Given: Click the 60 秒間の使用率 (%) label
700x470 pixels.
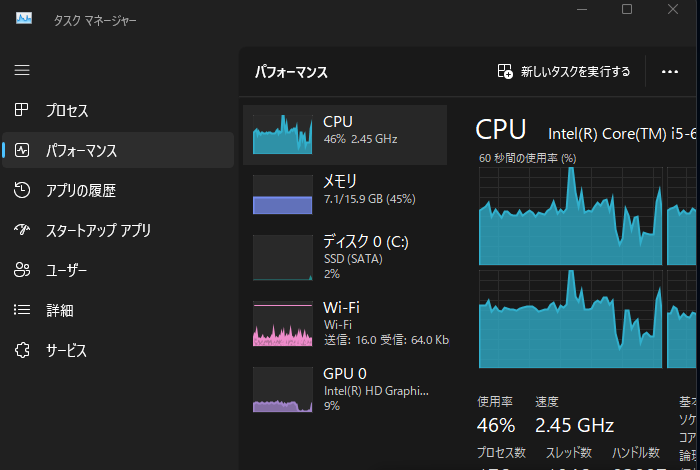Looking at the screenshot, I should point(527,158).
